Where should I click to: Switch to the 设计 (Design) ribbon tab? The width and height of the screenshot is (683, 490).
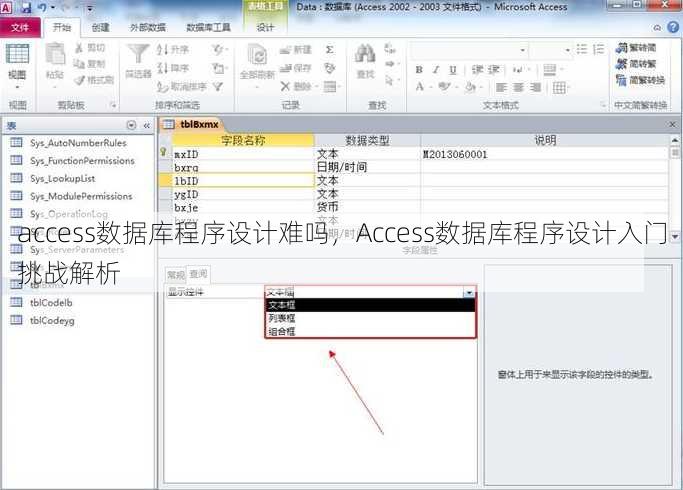(265, 27)
